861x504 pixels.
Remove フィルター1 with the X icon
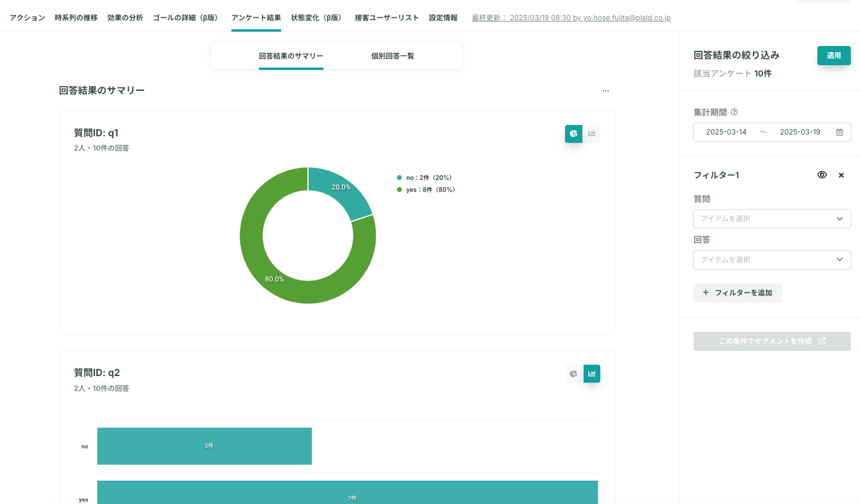coord(841,175)
